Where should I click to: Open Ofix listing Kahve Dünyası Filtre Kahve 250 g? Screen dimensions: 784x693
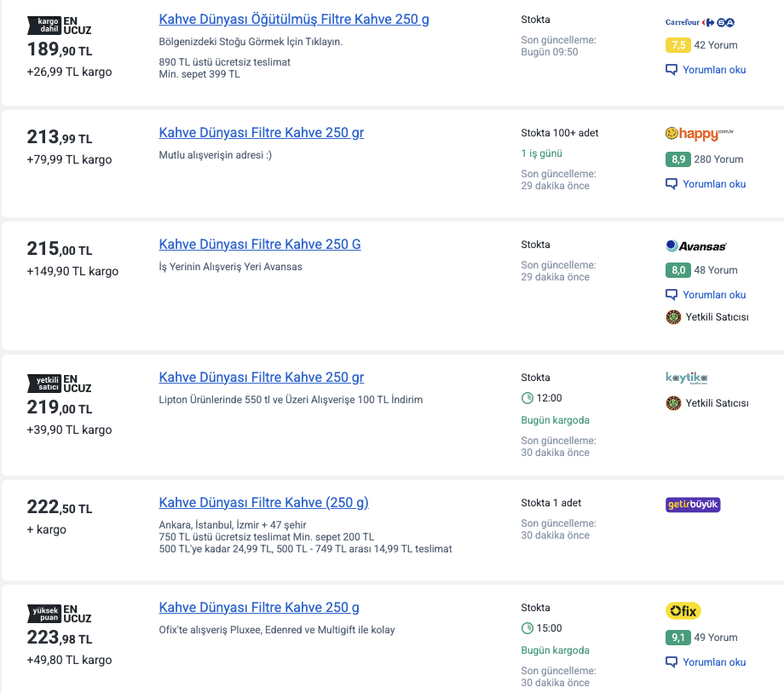[x=259, y=608]
